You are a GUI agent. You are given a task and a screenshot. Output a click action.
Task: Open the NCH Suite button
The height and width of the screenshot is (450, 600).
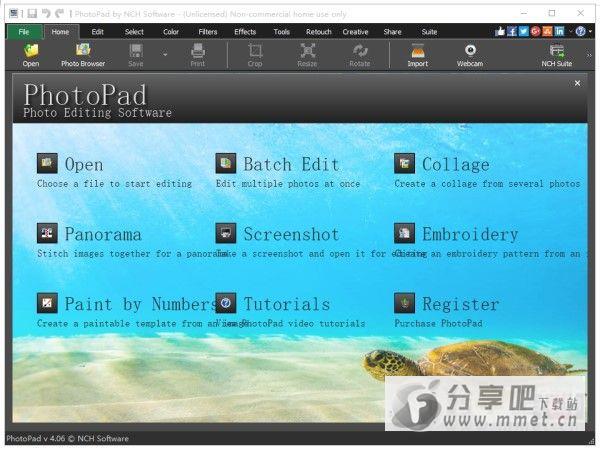point(557,55)
